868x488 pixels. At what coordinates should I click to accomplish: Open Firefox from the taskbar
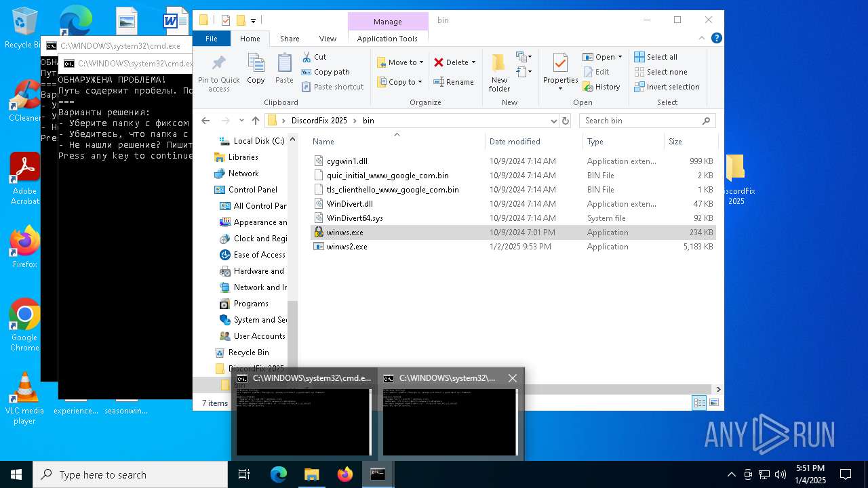pyautogui.click(x=345, y=474)
